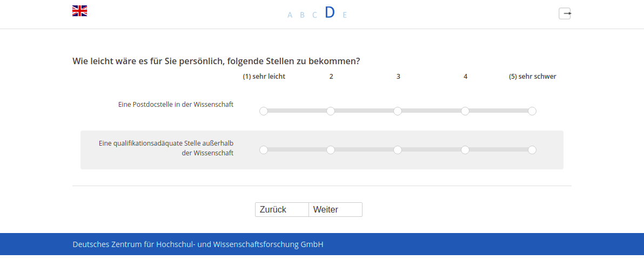Select current section D indicator
This screenshot has height=260, width=644.
[330, 13]
